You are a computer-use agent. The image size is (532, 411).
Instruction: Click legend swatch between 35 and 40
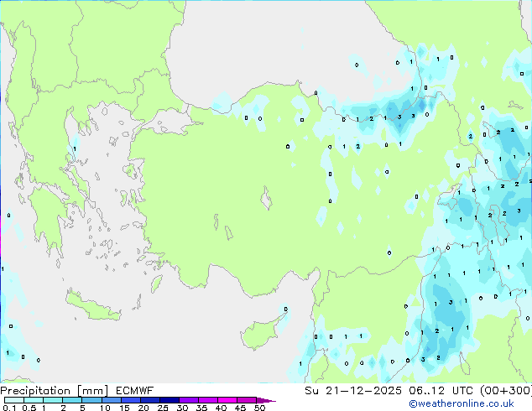point(207,400)
